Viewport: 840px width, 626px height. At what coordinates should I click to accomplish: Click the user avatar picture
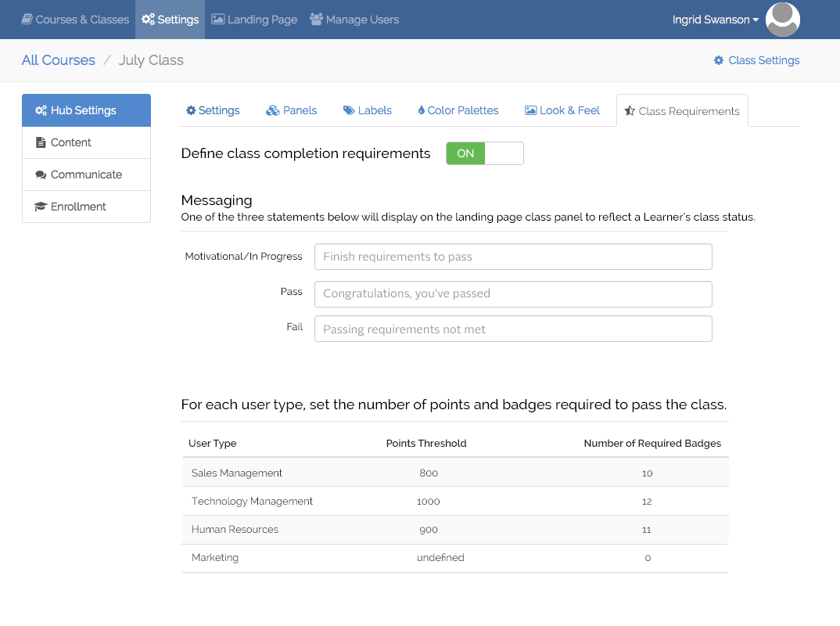[782, 20]
